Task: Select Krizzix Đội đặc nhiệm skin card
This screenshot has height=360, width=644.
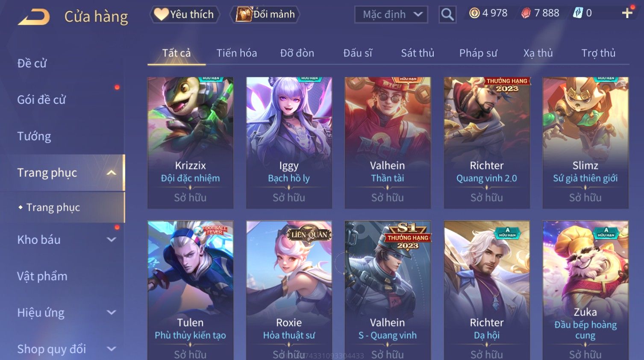Action: [x=190, y=143]
